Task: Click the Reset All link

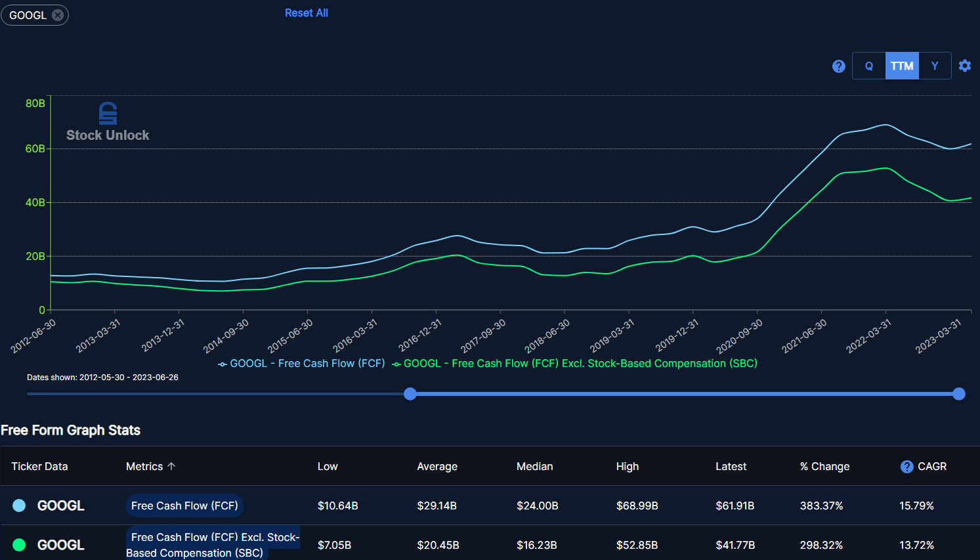Action: (307, 12)
